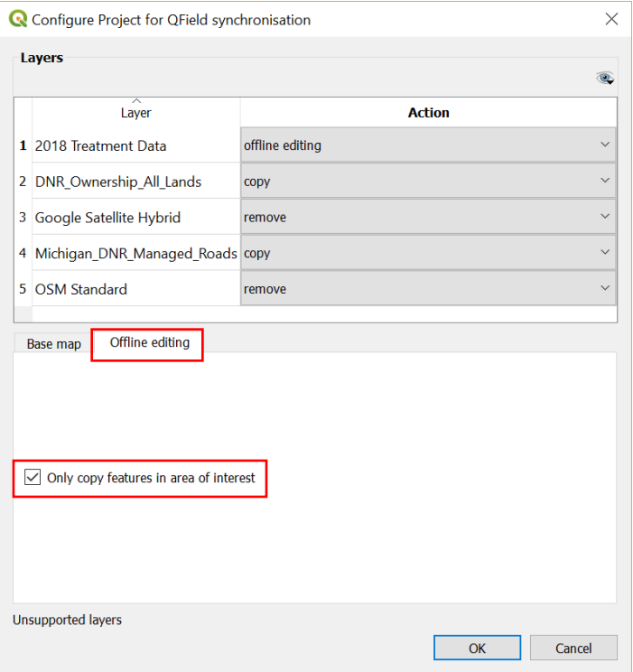Select the 2018 Treatment Data layer name
This screenshot has width=633, height=672.
tap(100, 145)
